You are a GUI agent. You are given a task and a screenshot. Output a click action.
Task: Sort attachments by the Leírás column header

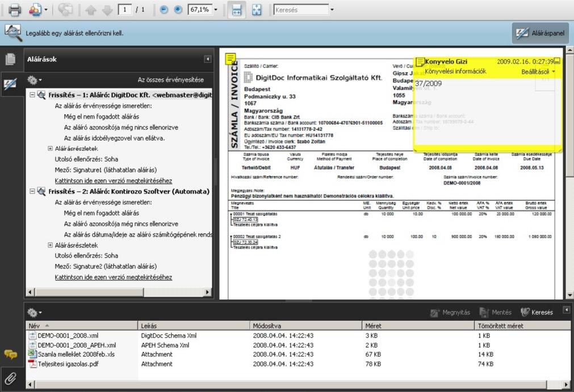tap(194, 326)
